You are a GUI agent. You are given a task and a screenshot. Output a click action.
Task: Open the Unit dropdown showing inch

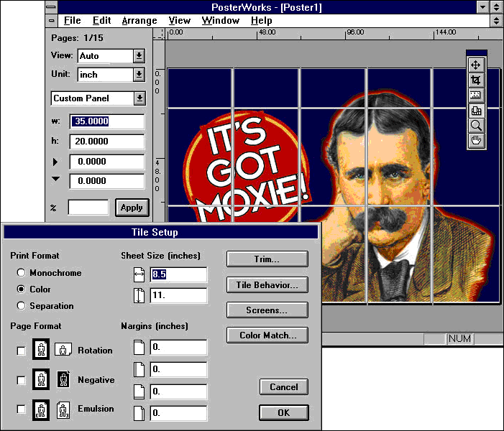click(x=139, y=75)
